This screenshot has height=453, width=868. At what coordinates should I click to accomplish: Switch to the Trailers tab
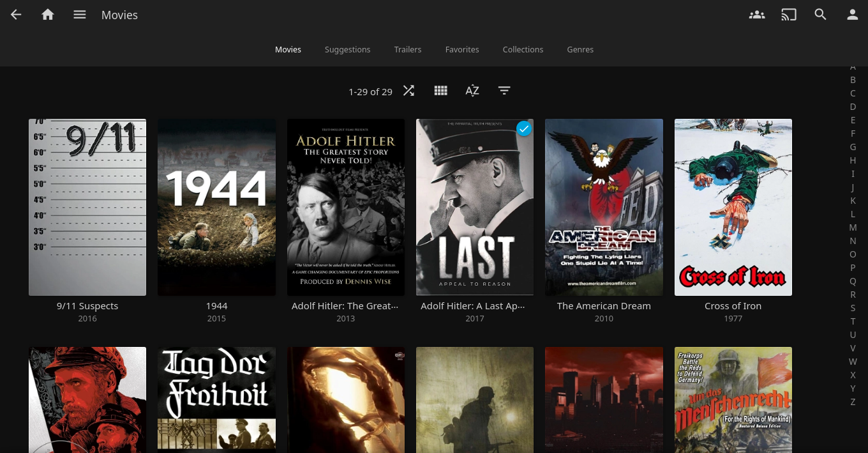[x=408, y=49]
